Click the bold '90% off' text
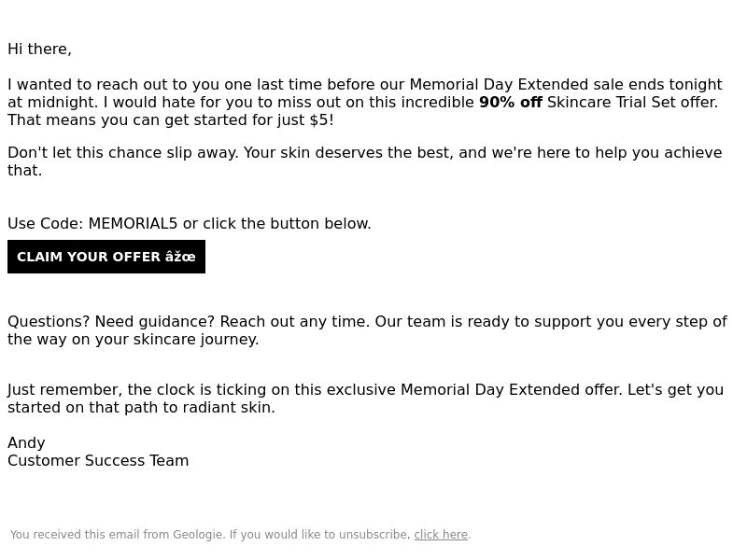747x560 pixels. 510,103
